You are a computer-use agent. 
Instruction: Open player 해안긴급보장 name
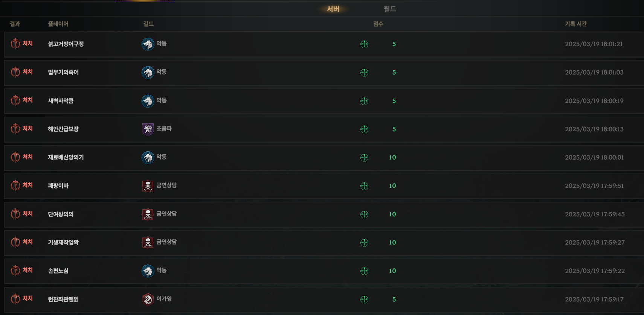[x=63, y=129]
